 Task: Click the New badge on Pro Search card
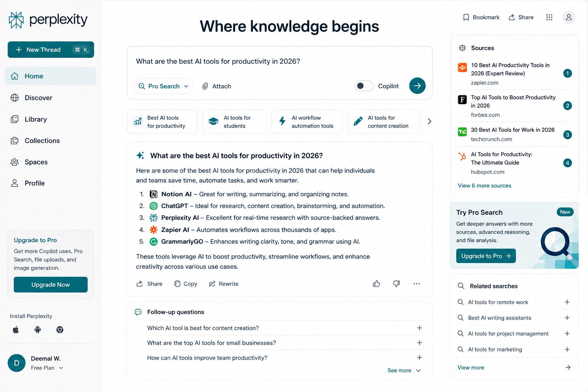click(565, 212)
